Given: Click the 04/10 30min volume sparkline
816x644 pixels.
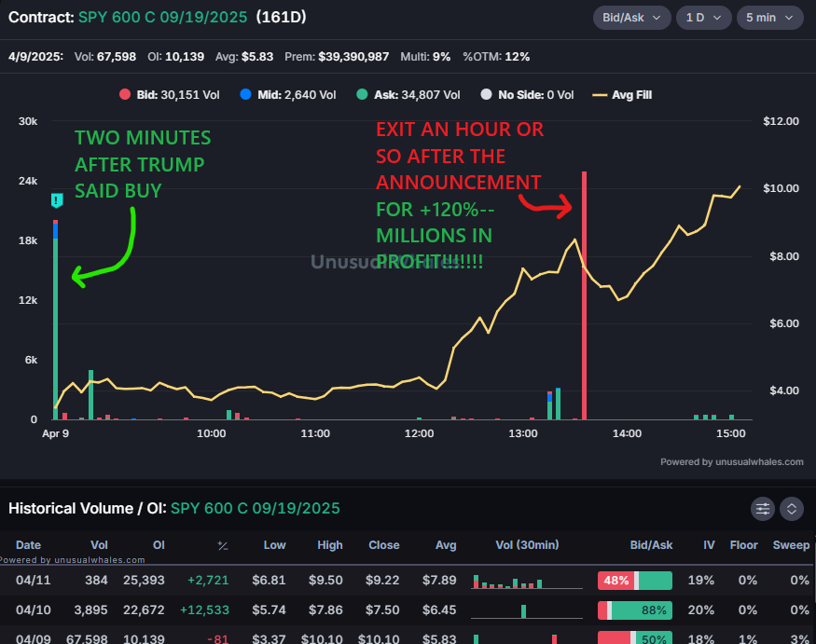Looking at the screenshot, I should coord(527,611).
